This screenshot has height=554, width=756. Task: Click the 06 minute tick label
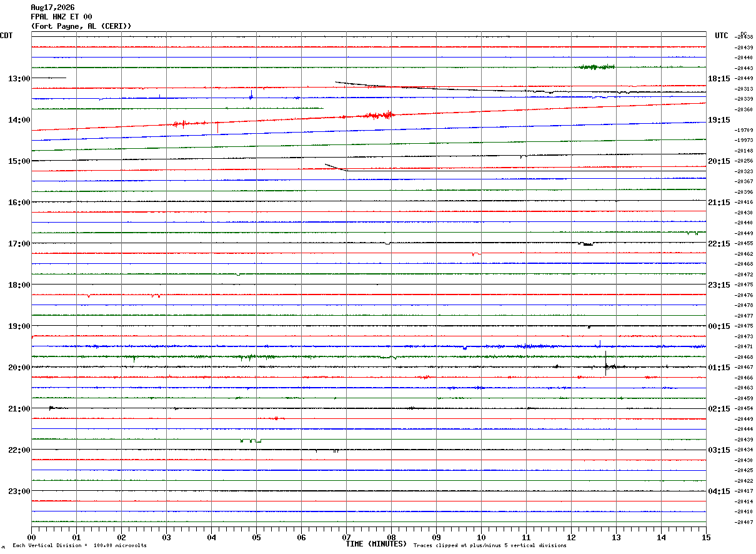[301, 537]
